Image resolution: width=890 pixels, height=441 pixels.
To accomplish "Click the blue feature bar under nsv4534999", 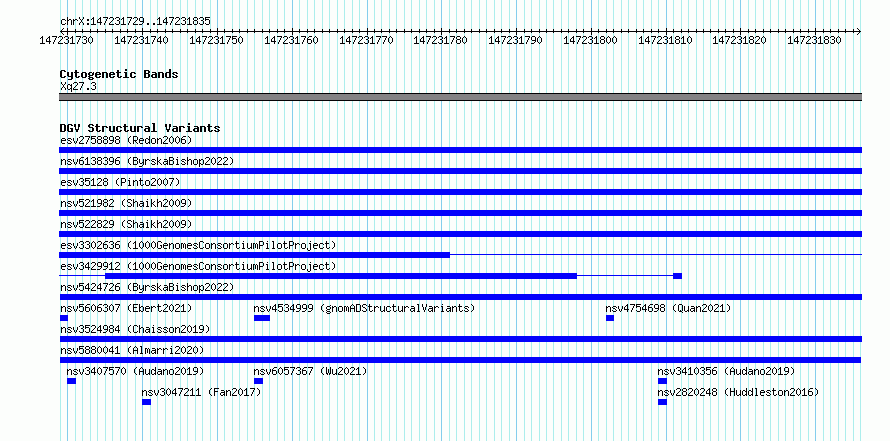I will pos(262,318).
